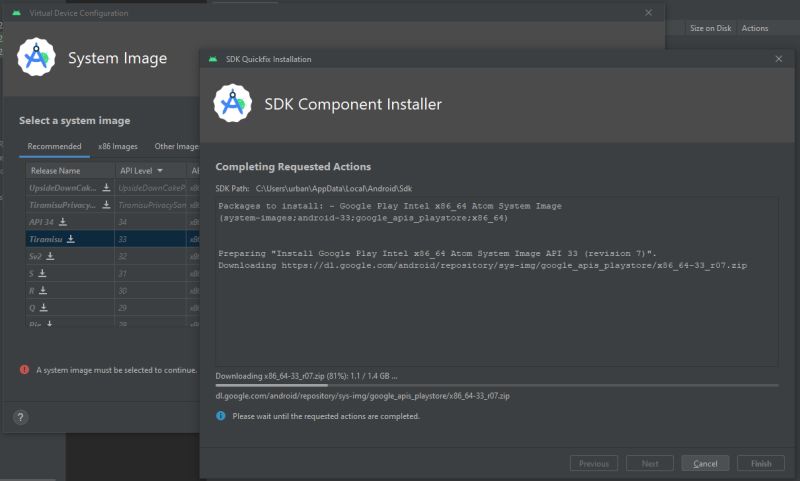The width and height of the screenshot is (800, 481).
Task: Click the TiramisuPrivacy release name text
Action: [x=62, y=205]
